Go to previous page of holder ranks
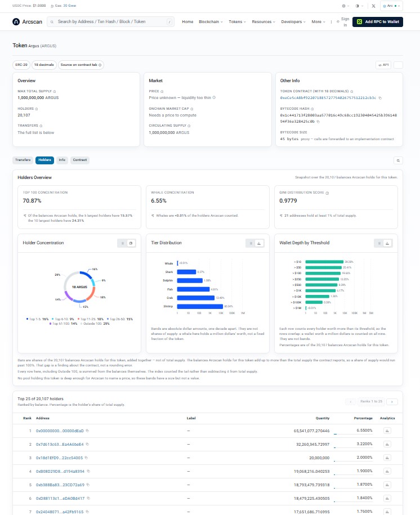Screen dimensions: 420x515 (351, 402)
